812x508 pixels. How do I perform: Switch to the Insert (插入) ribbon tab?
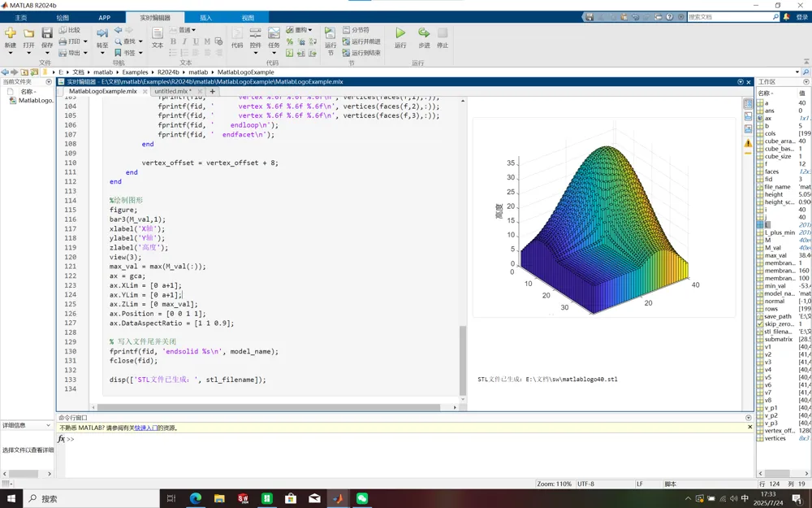click(205, 17)
